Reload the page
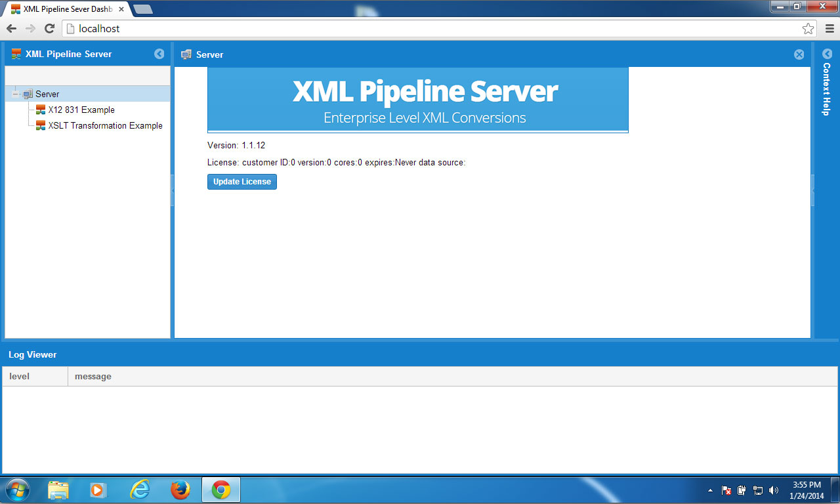 point(49,29)
